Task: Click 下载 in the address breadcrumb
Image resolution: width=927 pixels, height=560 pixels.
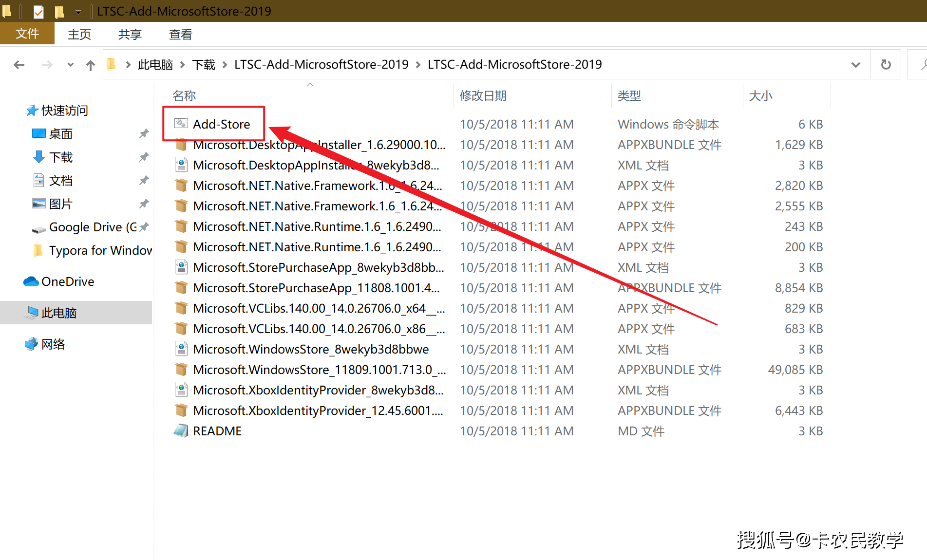Action: (204, 64)
